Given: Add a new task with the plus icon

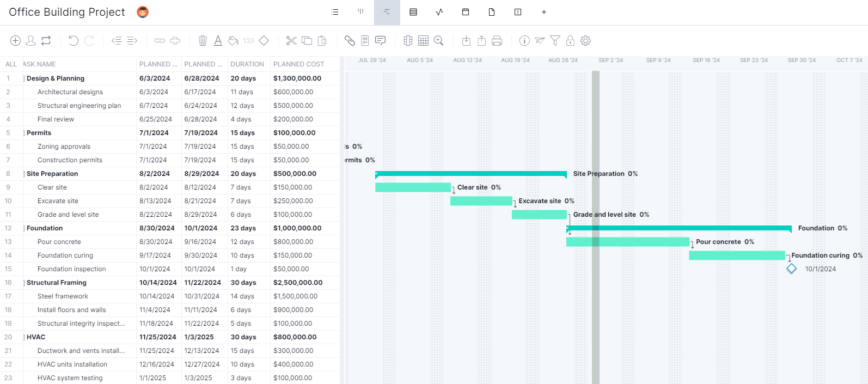Looking at the screenshot, I should tap(15, 40).
